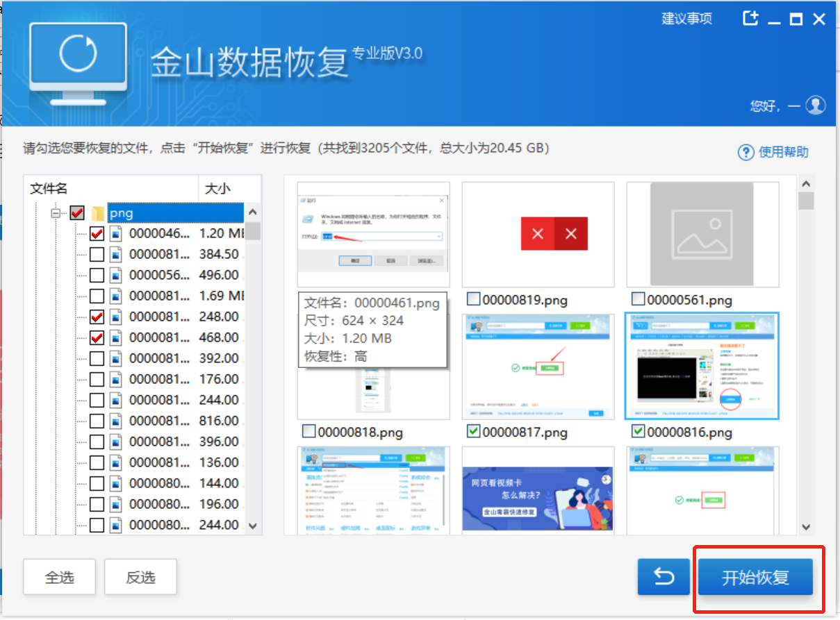Open the 使用帮助 help question-mark icon

746,153
